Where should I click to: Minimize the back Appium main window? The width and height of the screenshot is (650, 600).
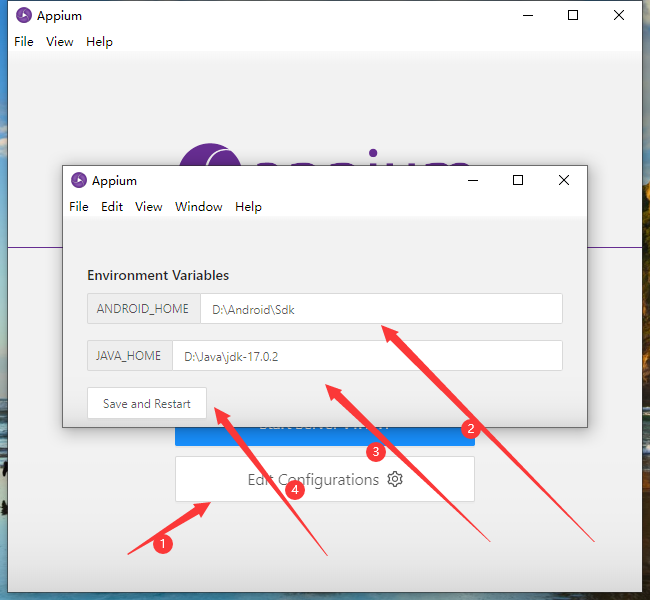[528, 15]
